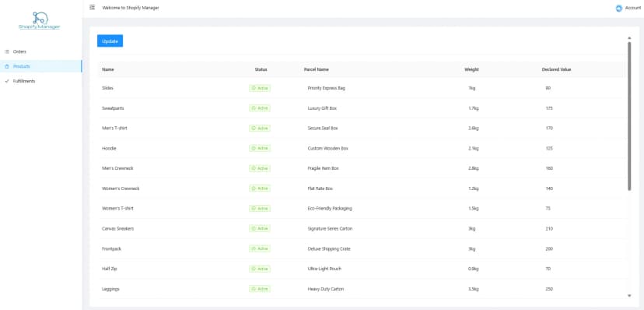Open the Account link at top right
The width and height of the screenshot is (644, 310).
pos(633,8)
